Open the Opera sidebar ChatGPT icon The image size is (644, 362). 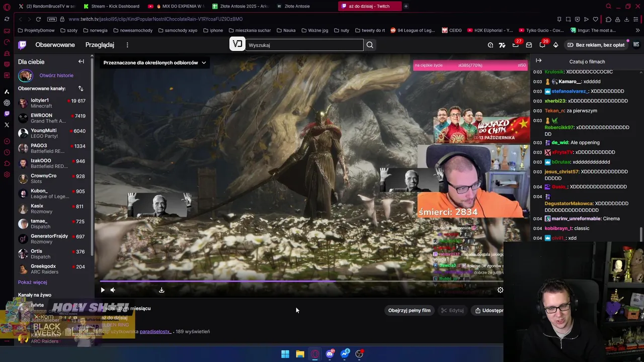[x=7, y=103]
